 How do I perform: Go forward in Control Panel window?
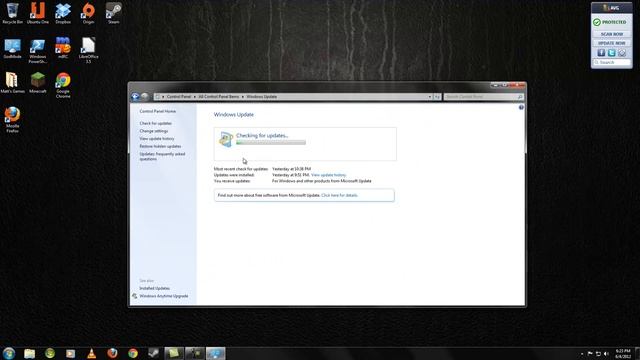coord(144,97)
